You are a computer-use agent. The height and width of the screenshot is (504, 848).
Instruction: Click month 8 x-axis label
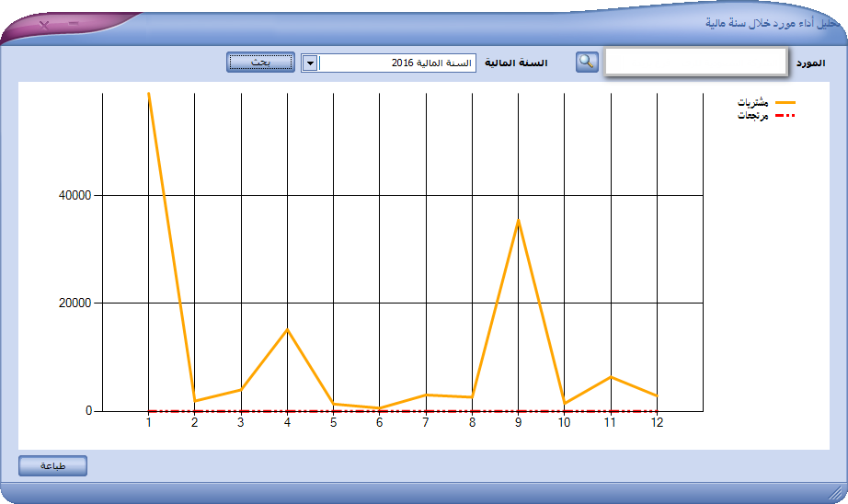(x=472, y=423)
